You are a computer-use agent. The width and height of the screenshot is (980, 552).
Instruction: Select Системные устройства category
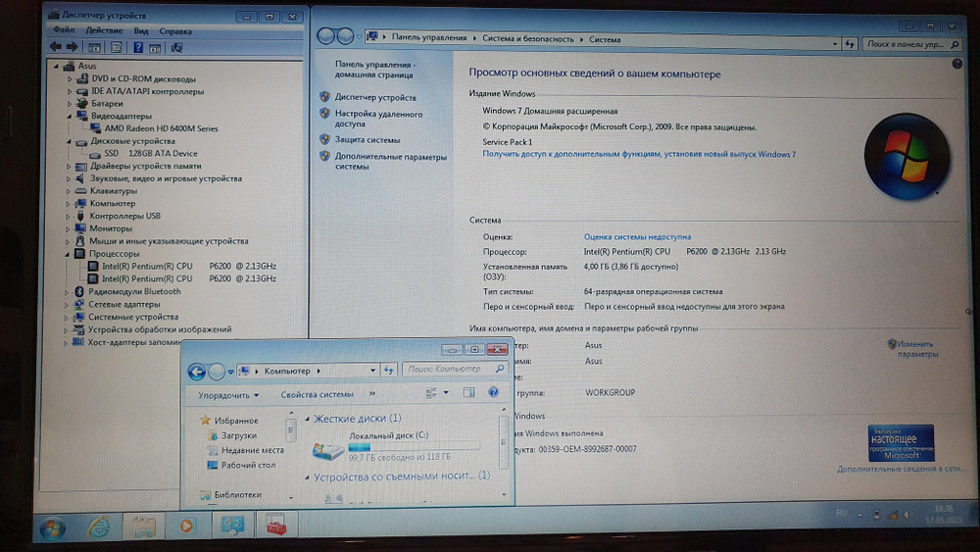133,317
